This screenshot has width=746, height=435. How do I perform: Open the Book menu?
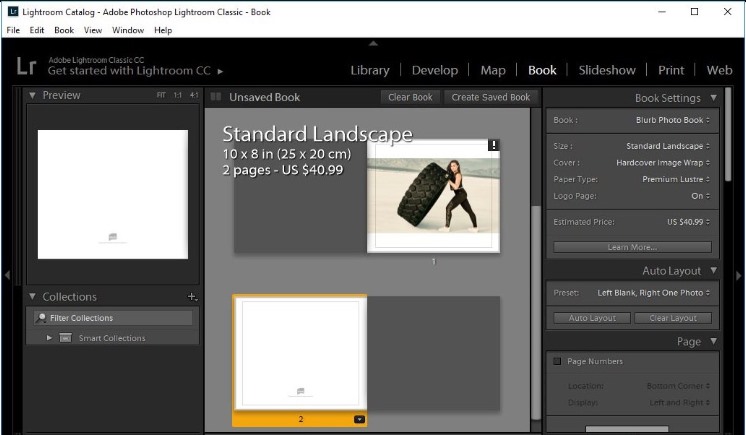64,30
